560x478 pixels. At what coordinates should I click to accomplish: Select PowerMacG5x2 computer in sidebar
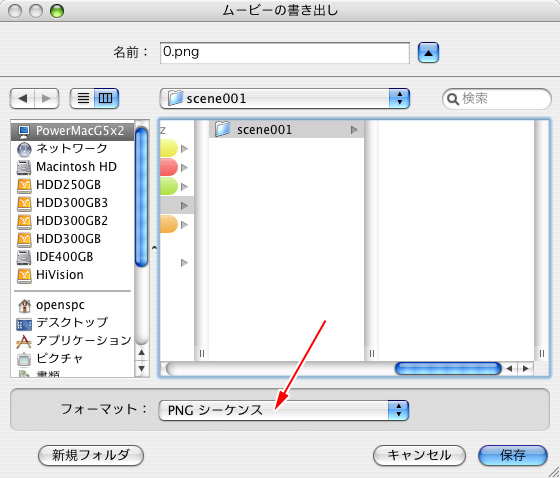72,131
